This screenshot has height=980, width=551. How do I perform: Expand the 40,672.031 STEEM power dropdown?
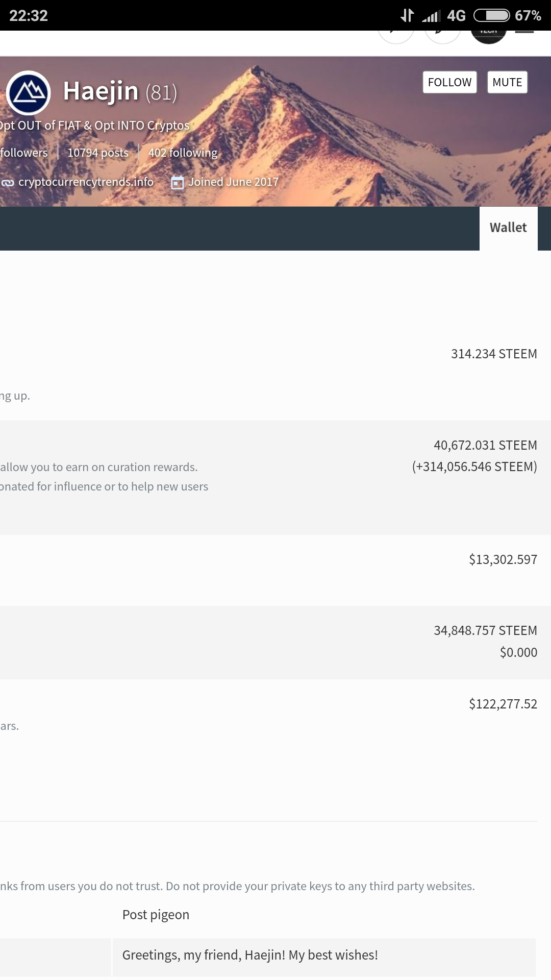(485, 445)
